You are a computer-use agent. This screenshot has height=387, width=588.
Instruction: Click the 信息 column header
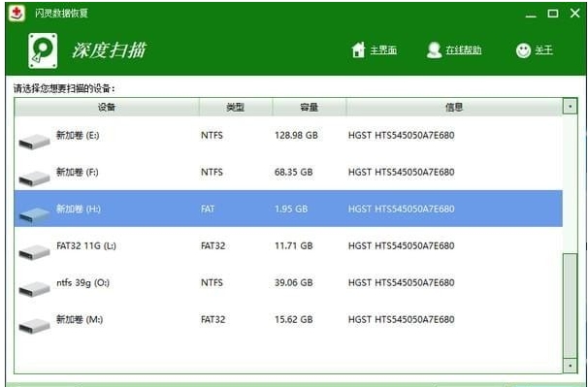coord(454,108)
